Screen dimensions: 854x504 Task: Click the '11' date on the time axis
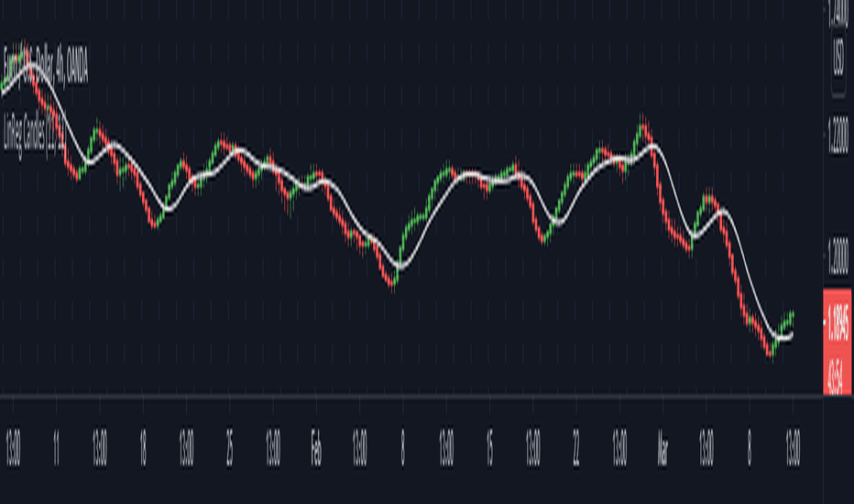(x=56, y=449)
